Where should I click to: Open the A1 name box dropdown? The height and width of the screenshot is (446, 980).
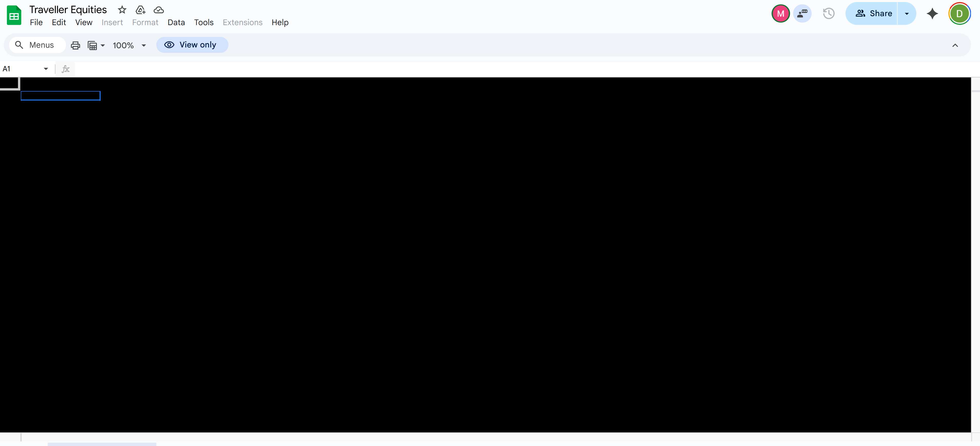[x=46, y=69]
